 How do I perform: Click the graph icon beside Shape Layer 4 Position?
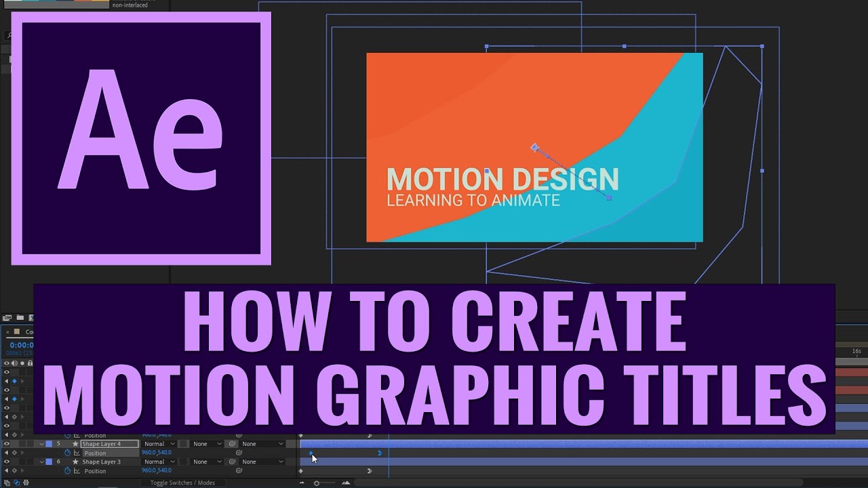tap(77, 453)
